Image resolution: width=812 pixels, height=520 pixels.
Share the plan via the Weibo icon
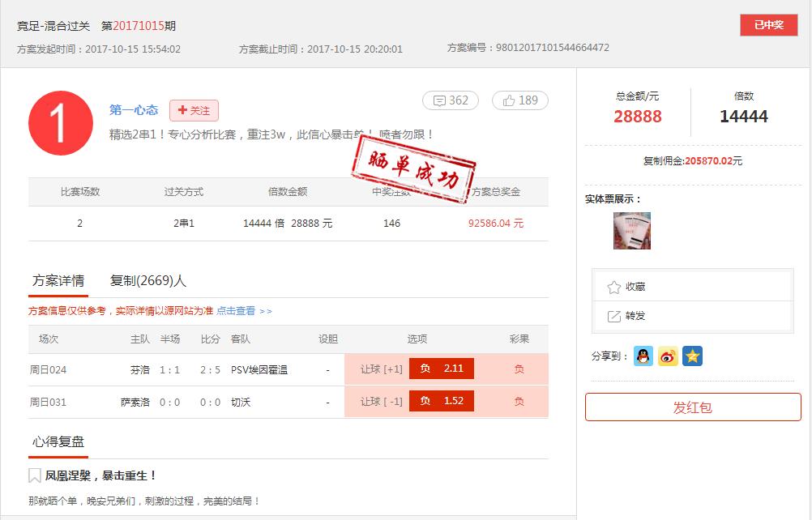(667, 355)
